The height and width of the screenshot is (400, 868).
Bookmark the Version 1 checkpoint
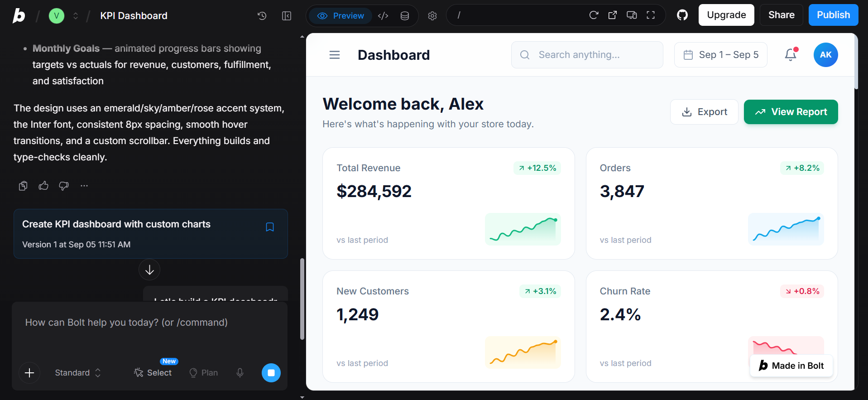pyautogui.click(x=270, y=227)
